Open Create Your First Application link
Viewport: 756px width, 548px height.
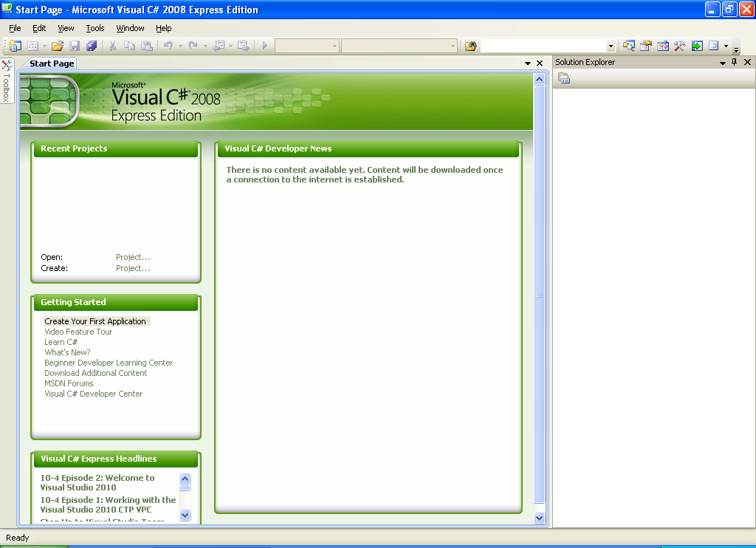click(95, 321)
